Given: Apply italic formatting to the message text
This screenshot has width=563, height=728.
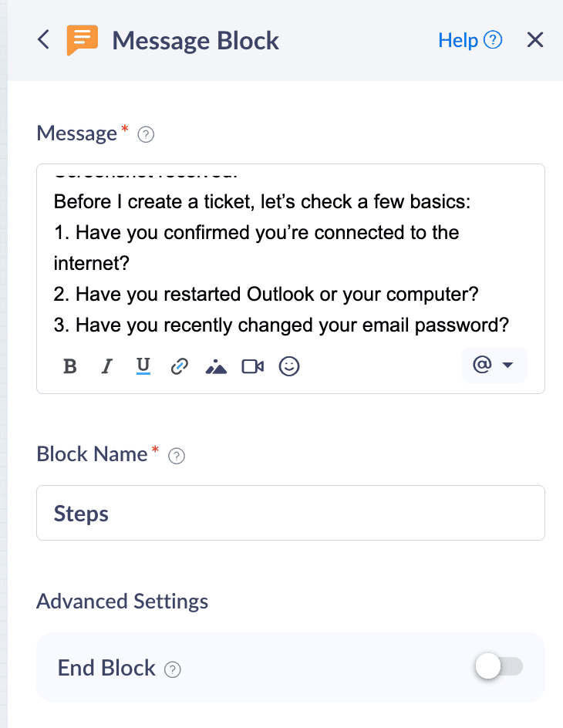Looking at the screenshot, I should [x=107, y=366].
